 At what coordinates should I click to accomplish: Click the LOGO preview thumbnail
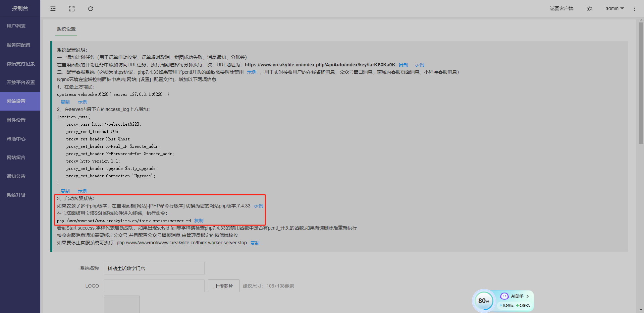(x=122, y=304)
